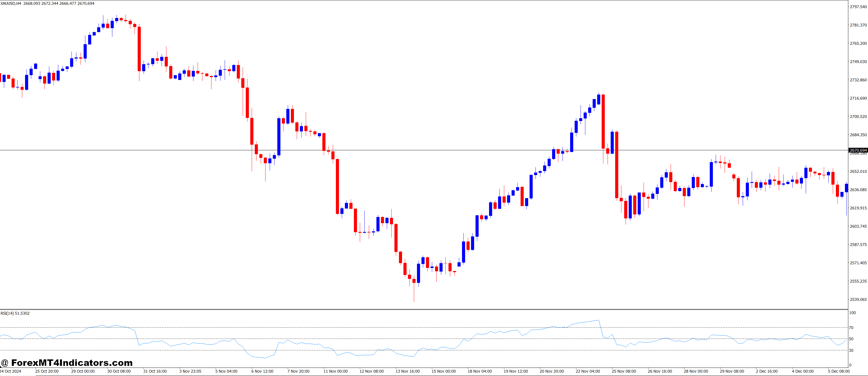Click the dashed 50 midline in RSI panel
868x376 pixels.
coord(202,339)
